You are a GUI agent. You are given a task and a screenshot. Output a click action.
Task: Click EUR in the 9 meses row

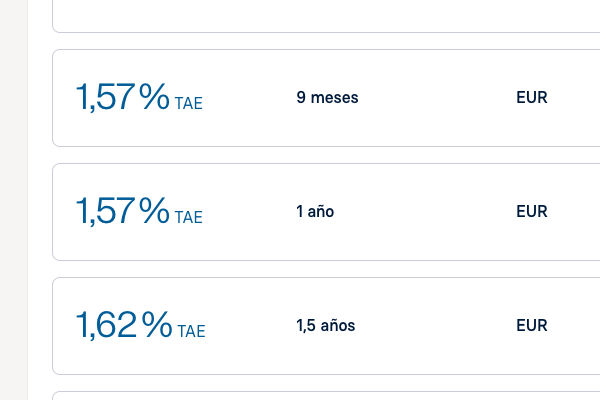click(531, 98)
